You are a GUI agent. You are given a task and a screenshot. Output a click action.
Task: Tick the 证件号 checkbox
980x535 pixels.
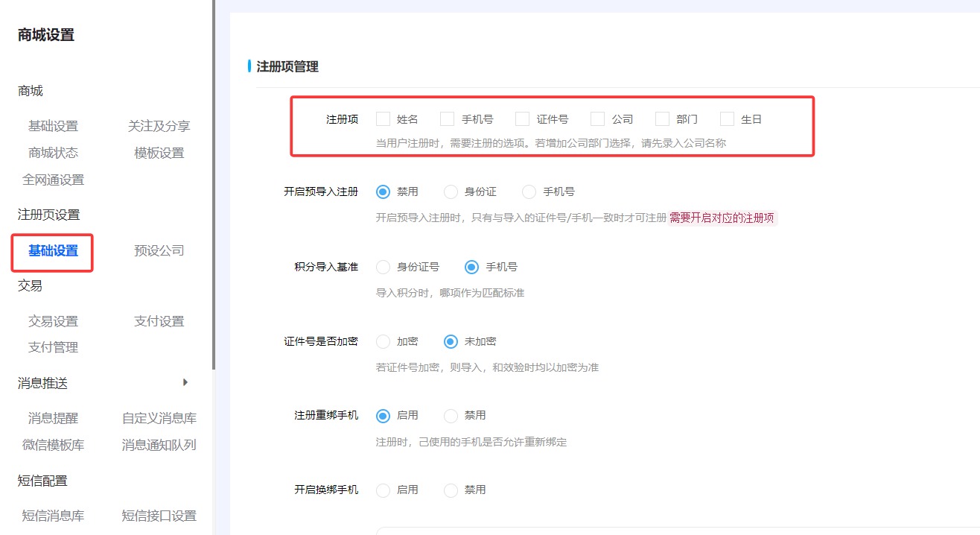523,119
